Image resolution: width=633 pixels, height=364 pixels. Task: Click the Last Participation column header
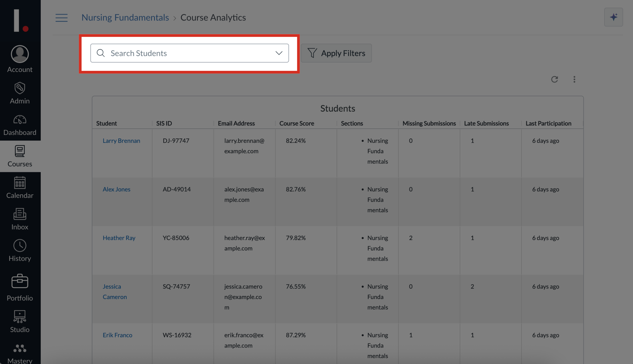(548, 123)
